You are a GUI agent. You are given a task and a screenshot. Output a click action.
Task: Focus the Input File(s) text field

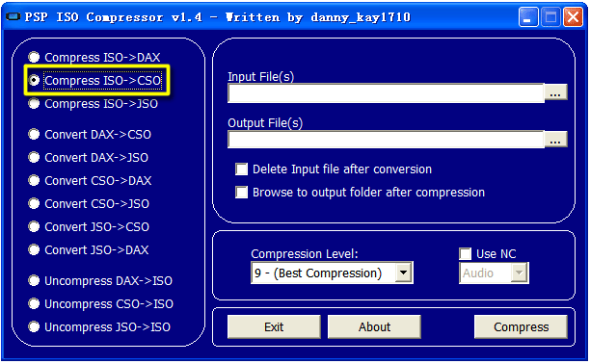point(386,93)
